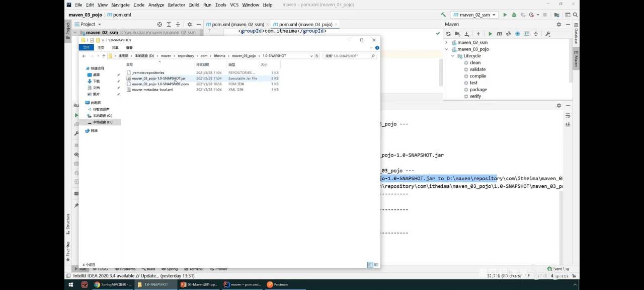Screen dimensions: 644x290
Task: Click repository breadcrumb in Explorer address bar
Action: click(185, 56)
